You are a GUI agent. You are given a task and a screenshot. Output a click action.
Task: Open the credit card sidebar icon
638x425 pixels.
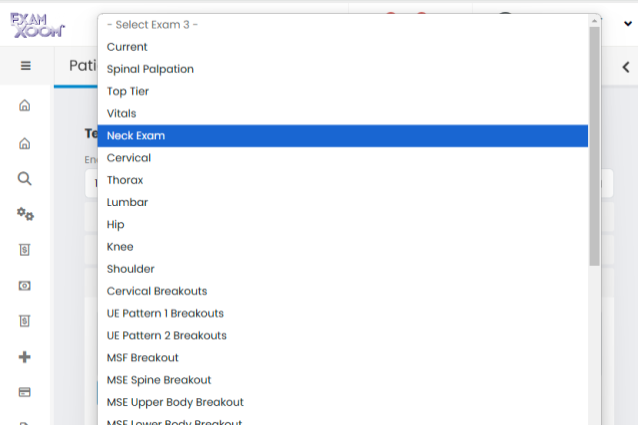[x=25, y=392]
